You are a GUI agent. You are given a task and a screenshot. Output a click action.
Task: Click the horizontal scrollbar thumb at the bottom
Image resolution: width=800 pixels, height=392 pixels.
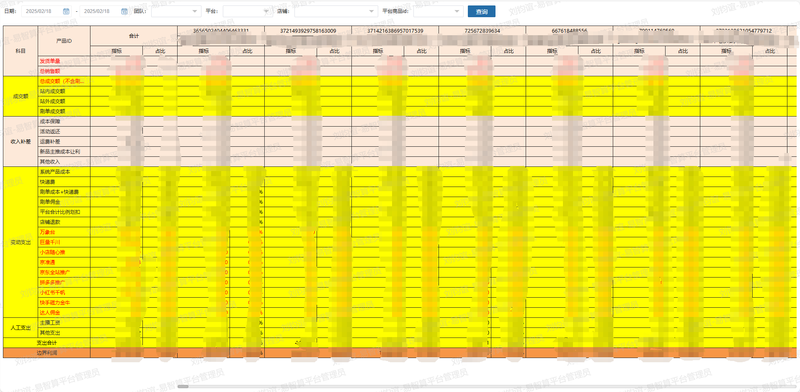(183, 386)
